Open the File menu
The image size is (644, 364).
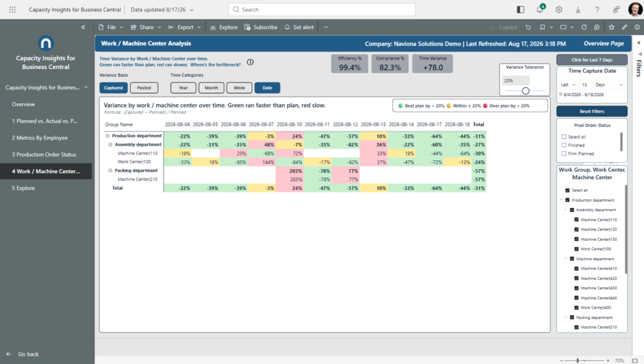(x=111, y=27)
